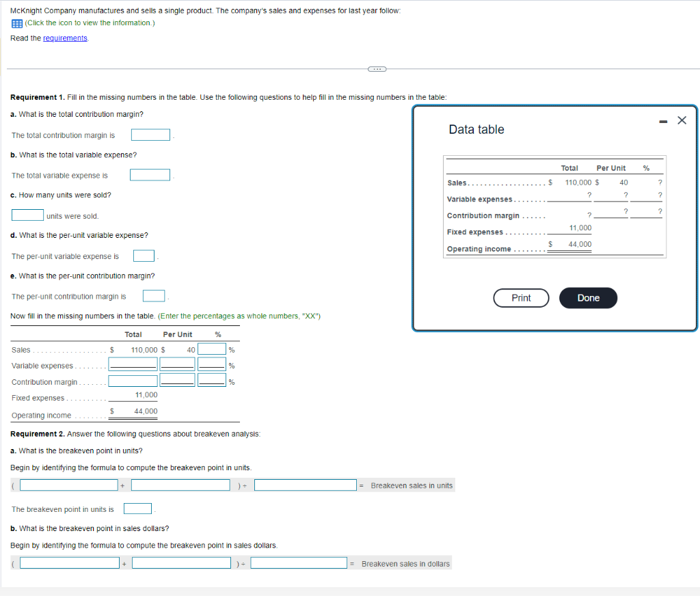The height and width of the screenshot is (596, 700).
Task: Focus the total variable expense field
Action: coord(150,175)
